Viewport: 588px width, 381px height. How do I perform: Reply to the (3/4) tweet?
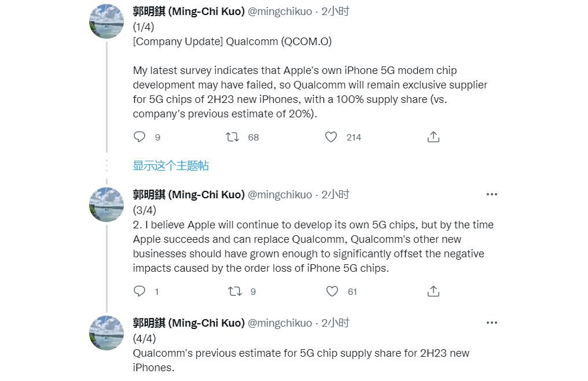(x=139, y=291)
